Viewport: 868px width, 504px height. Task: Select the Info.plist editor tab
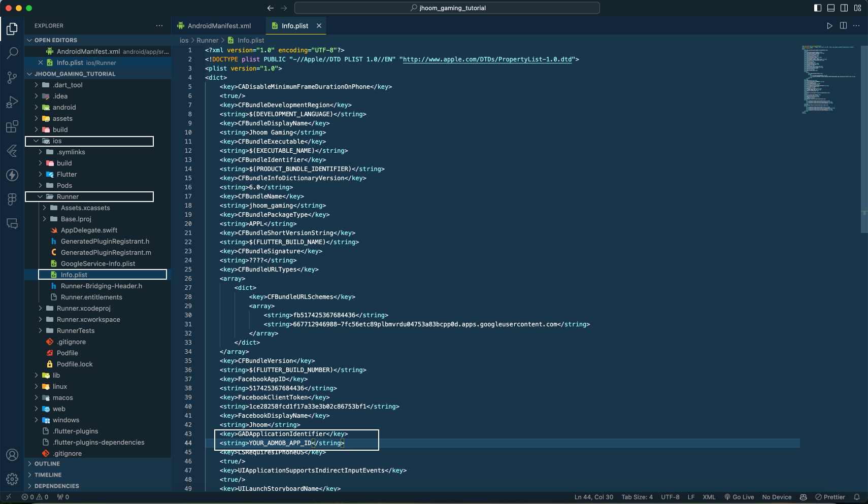coord(295,26)
